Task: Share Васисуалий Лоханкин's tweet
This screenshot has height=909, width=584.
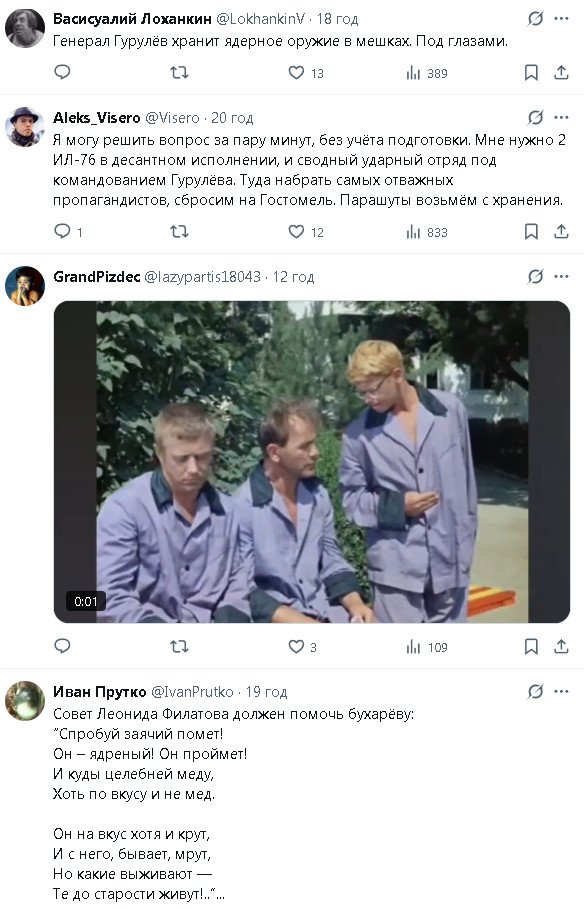Action: click(x=561, y=72)
